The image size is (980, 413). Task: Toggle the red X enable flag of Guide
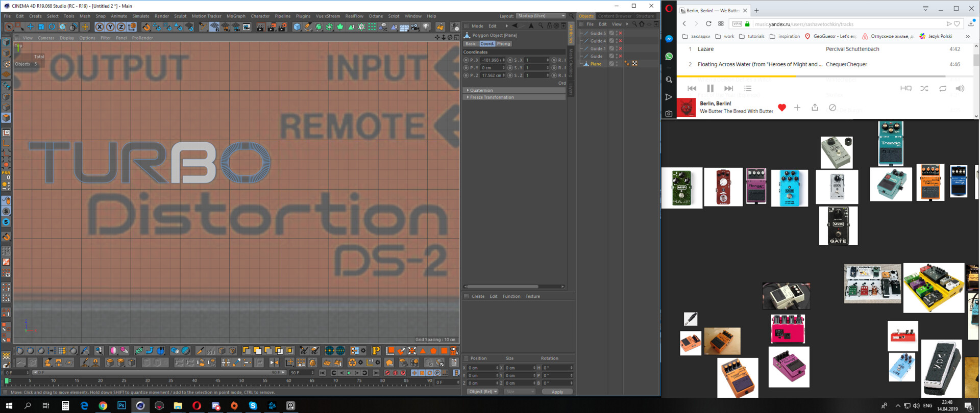(621, 56)
